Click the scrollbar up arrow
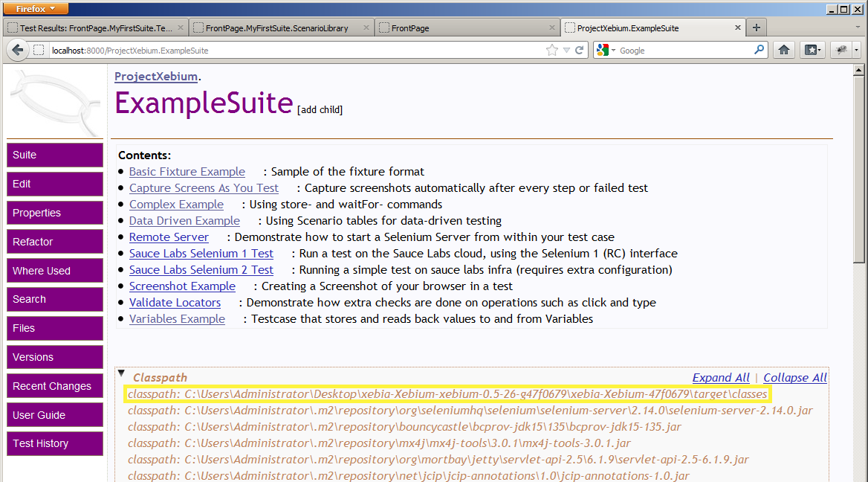Viewport: 868px width, 482px height. click(858, 70)
